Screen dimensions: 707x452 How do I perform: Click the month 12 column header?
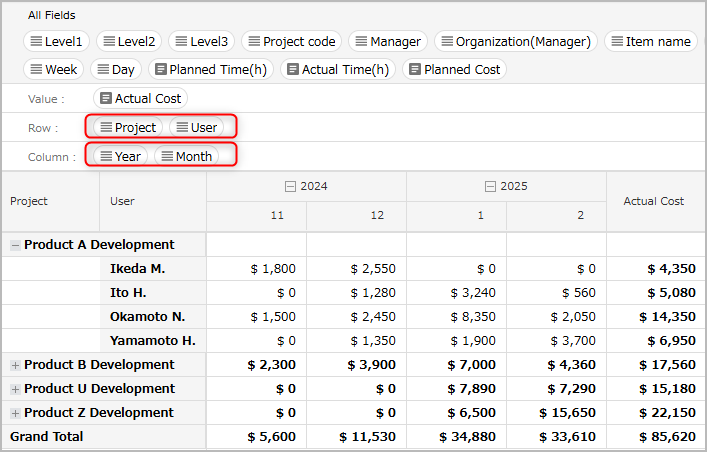pos(357,216)
